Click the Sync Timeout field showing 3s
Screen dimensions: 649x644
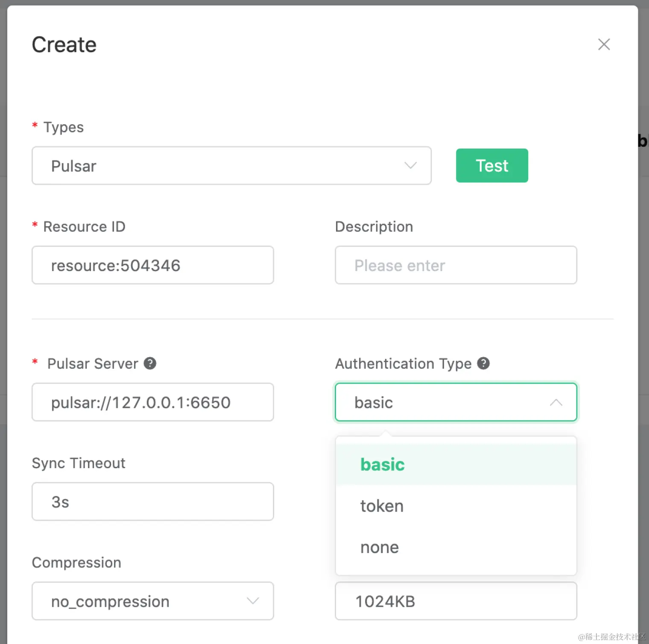153,501
